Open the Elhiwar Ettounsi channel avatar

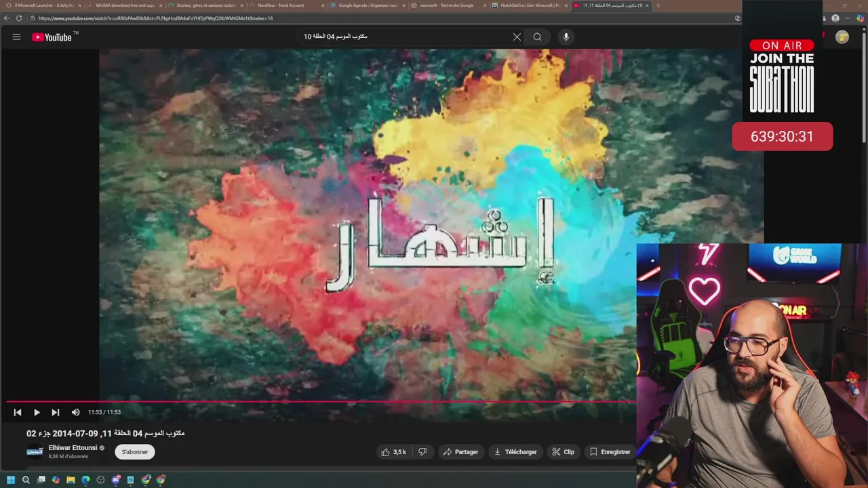click(x=35, y=451)
